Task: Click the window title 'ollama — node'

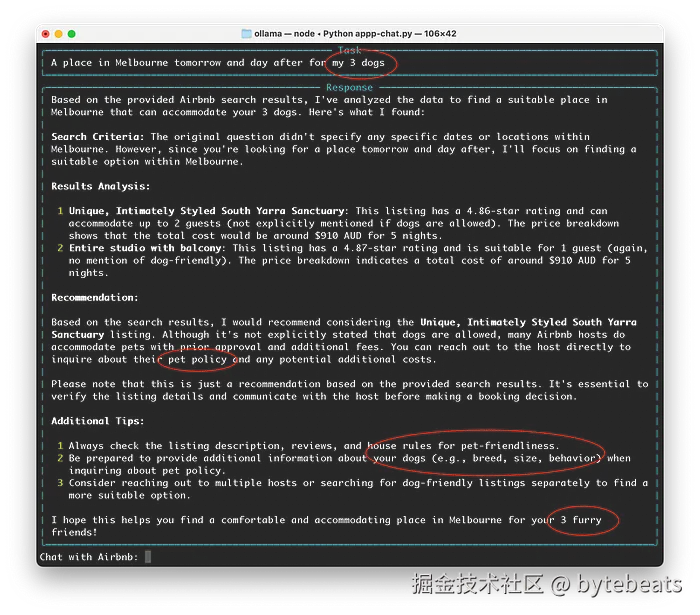Action: click(x=284, y=34)
